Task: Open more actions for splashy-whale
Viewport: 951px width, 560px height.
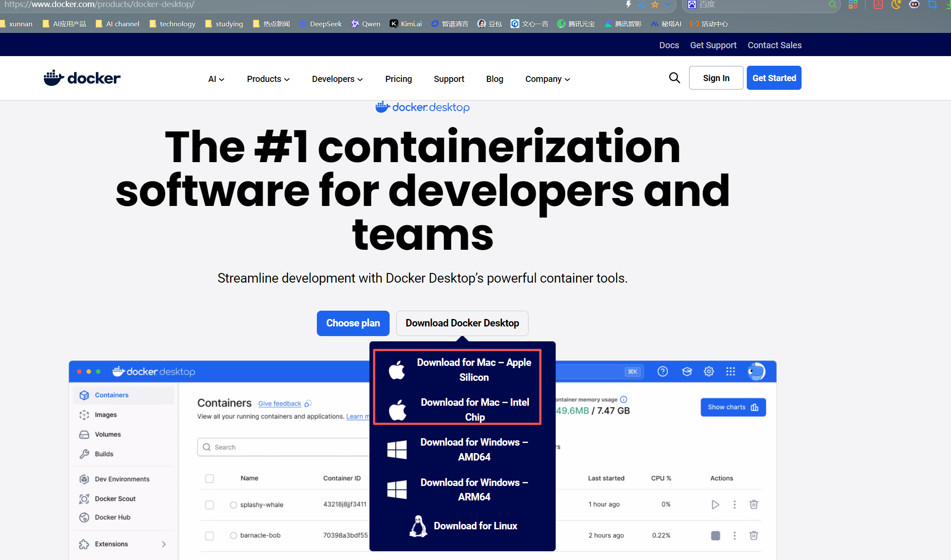Action: [x=735, y=505]
